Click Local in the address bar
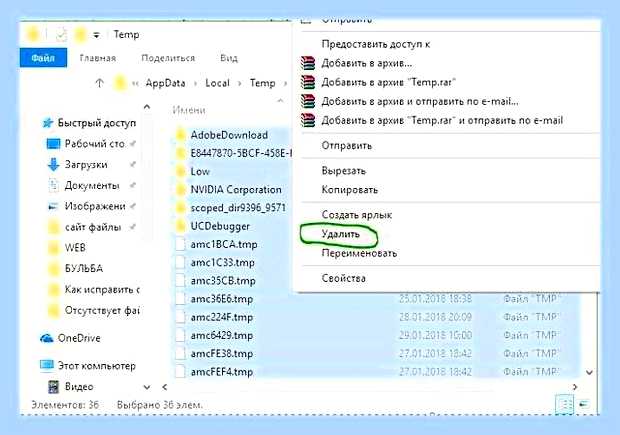The image size is (620, 435). click(217, 83)
